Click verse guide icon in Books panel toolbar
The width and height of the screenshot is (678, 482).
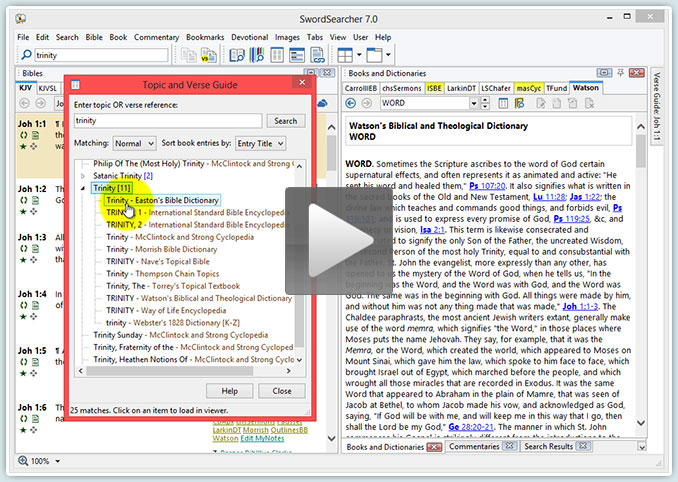tap(503, 103)
